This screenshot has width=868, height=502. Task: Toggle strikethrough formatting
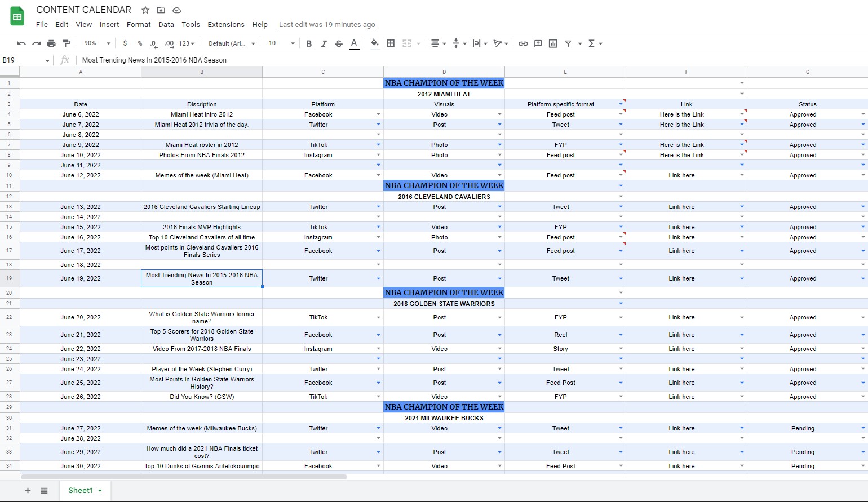(339, 43)
